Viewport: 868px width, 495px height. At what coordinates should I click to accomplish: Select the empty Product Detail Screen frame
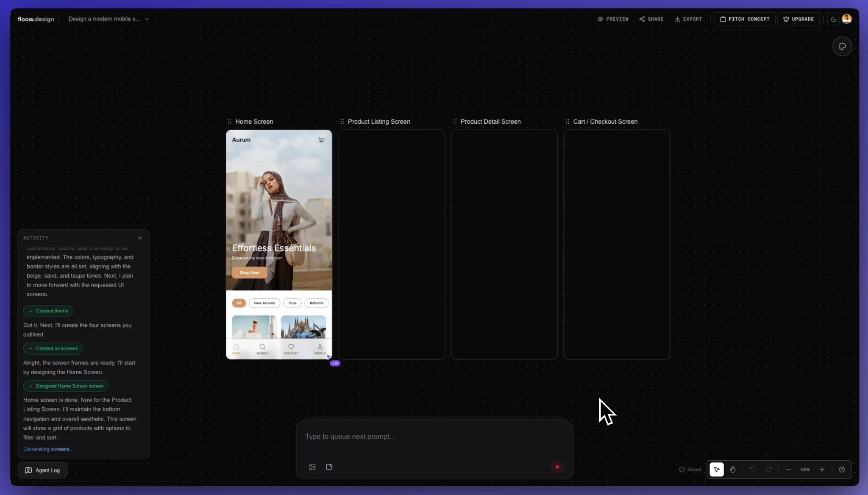coord(504,245)
